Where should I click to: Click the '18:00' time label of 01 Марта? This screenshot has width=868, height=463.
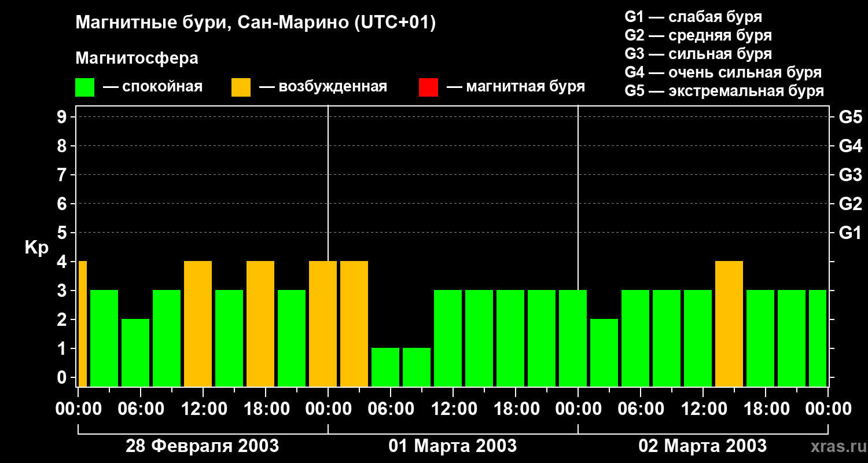(x=516, y=409)
